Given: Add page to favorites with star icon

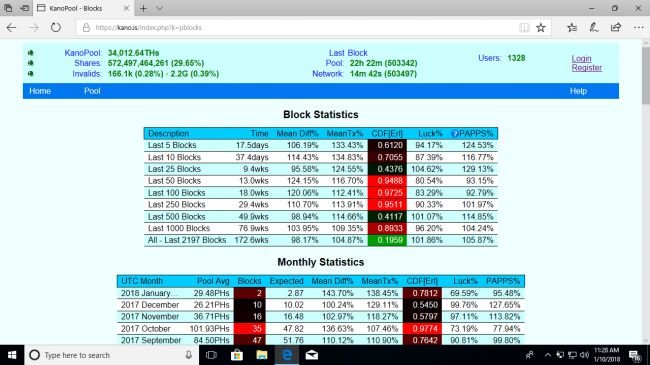Looking at the screenshot, I should [x=541, y=28].
